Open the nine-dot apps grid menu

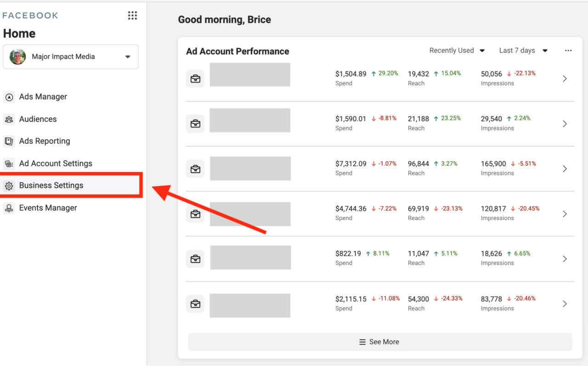point(132,16)
